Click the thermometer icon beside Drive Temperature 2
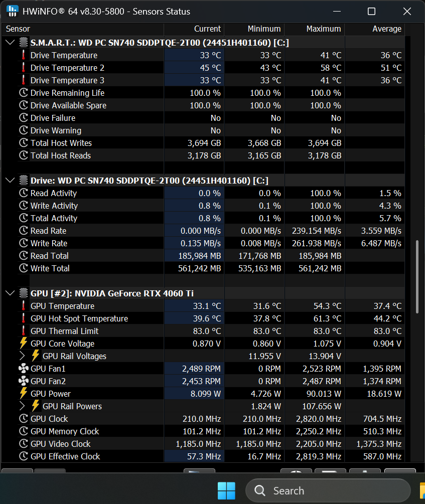The image size is (425, 504). (23, 68)
